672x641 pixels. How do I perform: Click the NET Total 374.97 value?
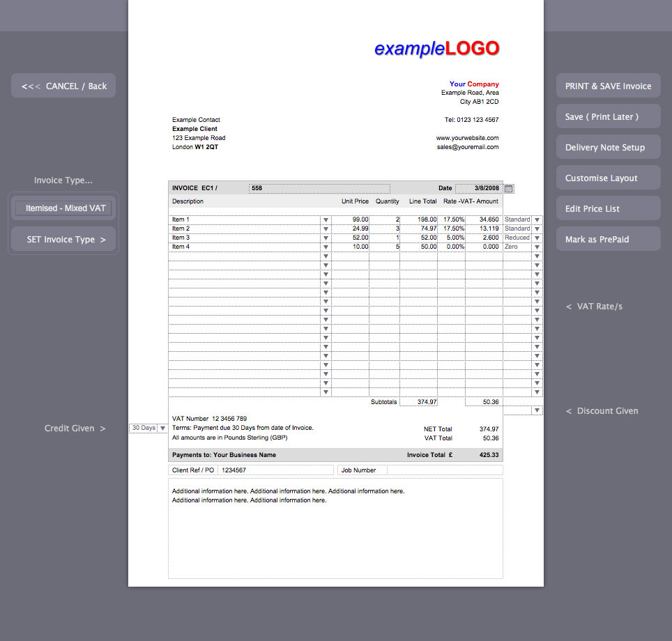[x=489, y=429]
